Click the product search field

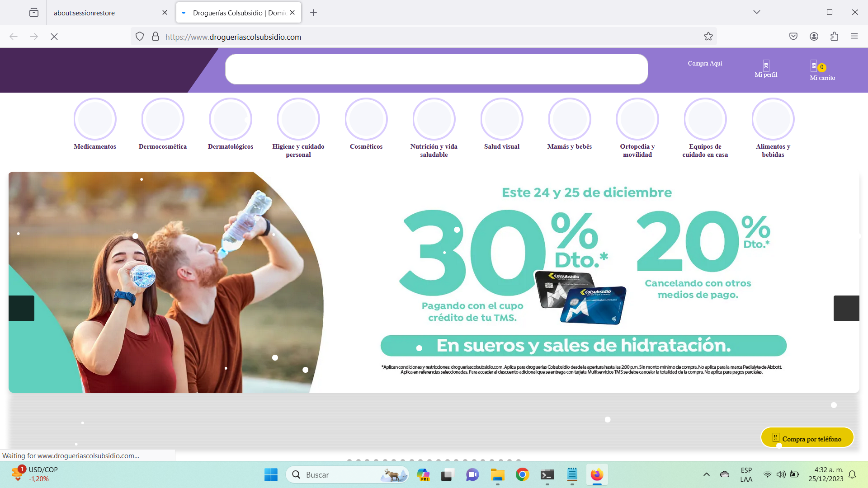pyautogui.click(x=436, y=69)
